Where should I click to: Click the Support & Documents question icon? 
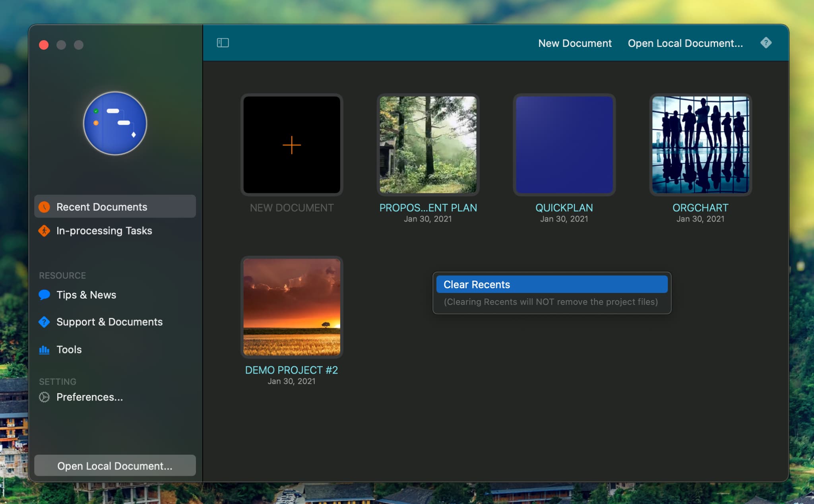pyautogui.click(x=44, y=322)
